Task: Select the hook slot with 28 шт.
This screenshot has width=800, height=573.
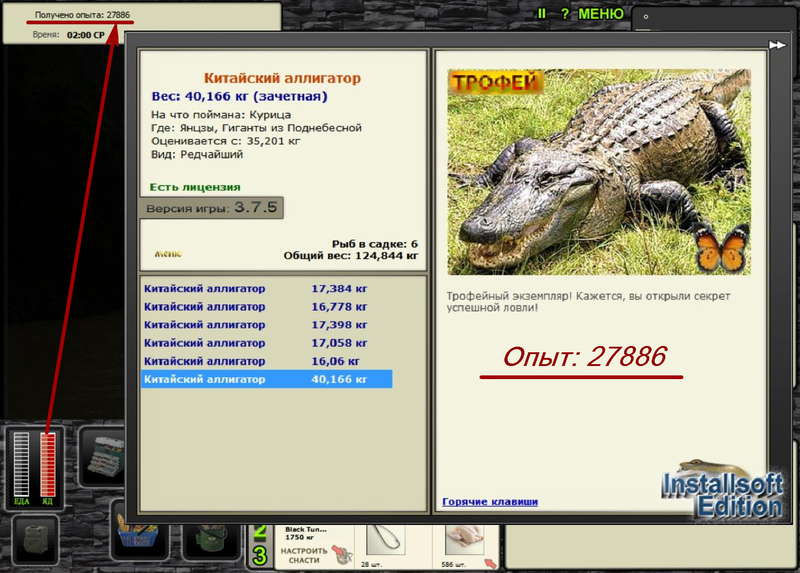Action: (x=386, y=541)
